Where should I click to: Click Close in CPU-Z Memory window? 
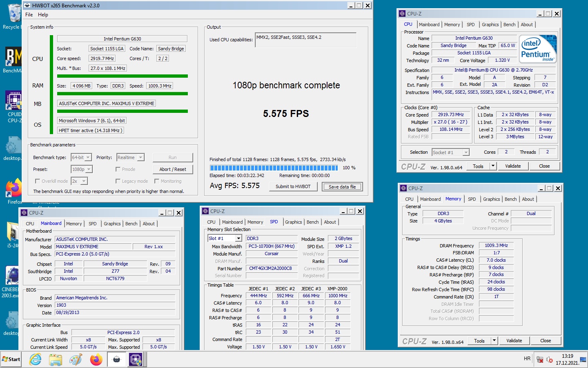[546, 341]
